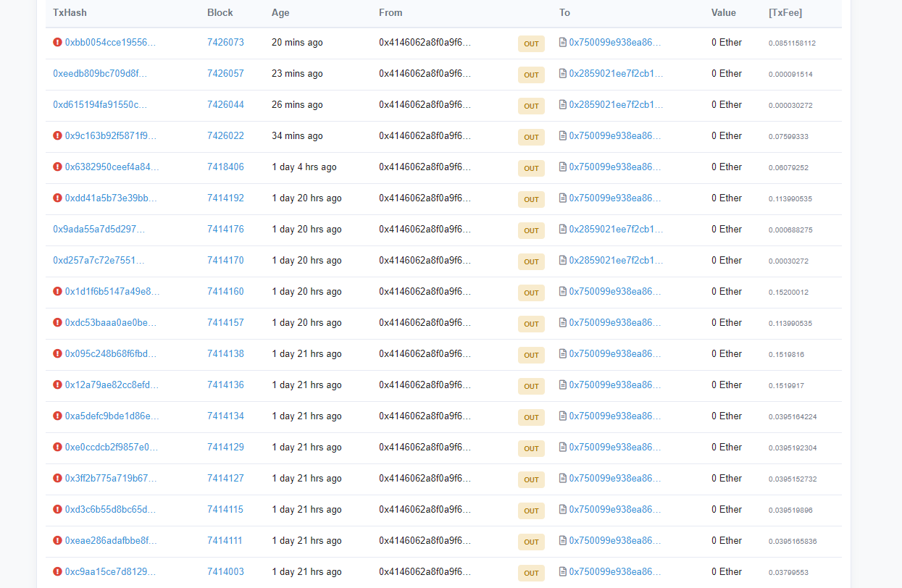Go to block 7414192

(225, 198)
